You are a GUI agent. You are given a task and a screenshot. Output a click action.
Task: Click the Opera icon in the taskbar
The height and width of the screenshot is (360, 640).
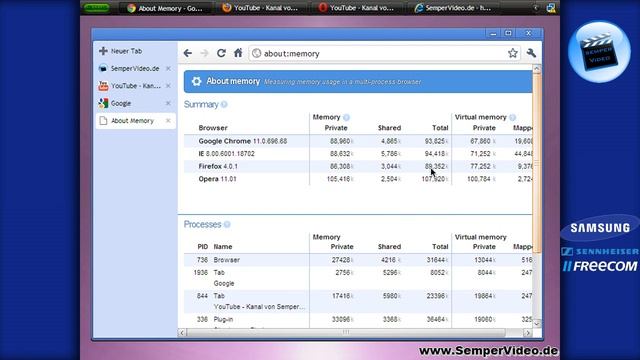pos(323,8)
